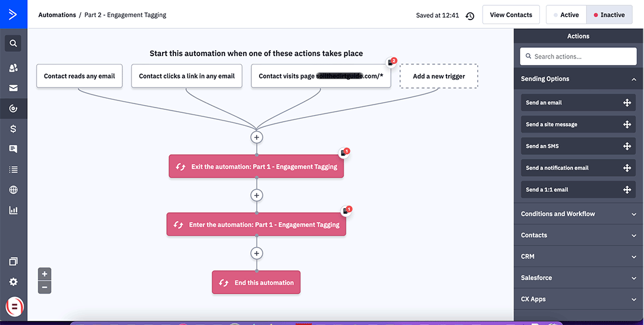Expand the Conditions and Workflow section
This screenshot has width=644, height=325.
point(578,214)
